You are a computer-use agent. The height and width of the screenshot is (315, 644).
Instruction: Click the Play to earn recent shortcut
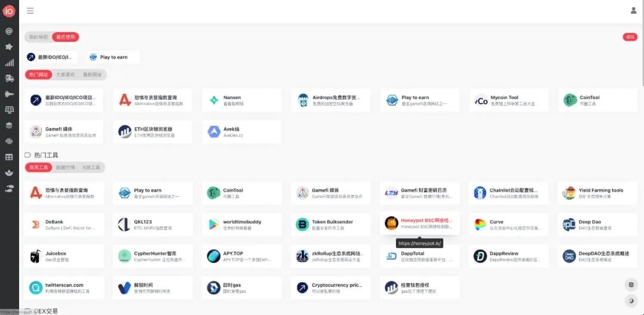click(113, 57)
